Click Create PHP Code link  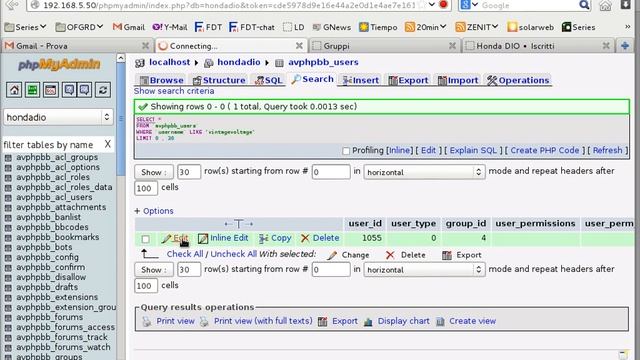tap(544, 150)
